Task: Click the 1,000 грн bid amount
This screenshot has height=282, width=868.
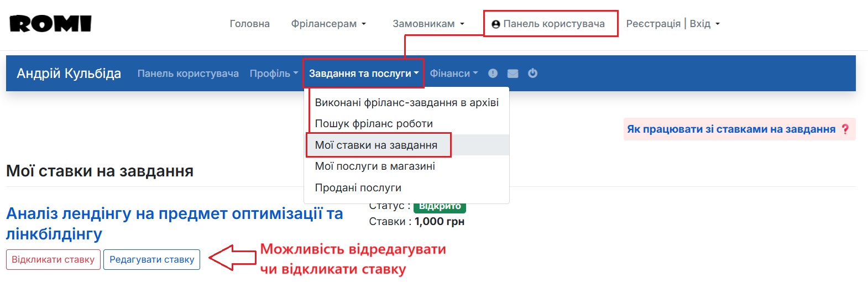Action: (440, 222)
